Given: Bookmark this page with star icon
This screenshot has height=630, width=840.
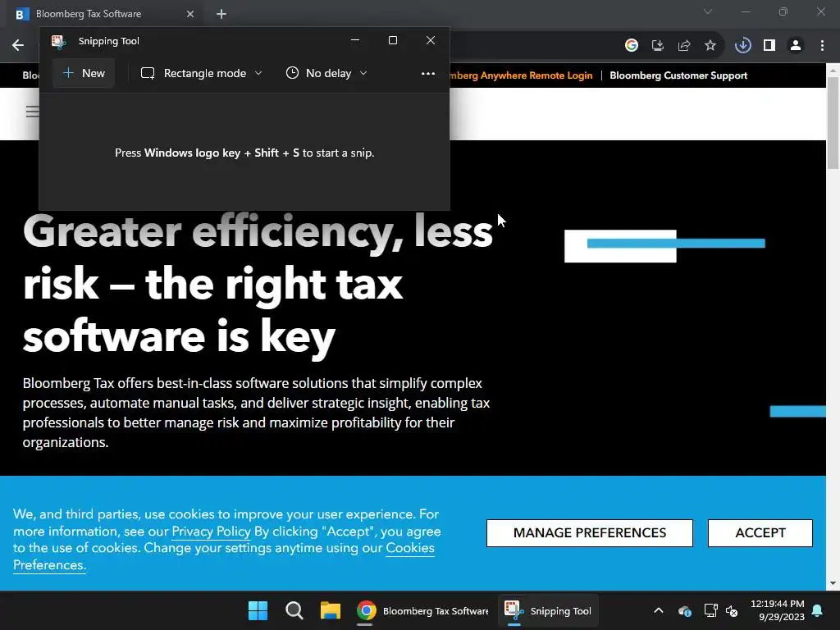Looking at the screenshot, I should [710, 46].
